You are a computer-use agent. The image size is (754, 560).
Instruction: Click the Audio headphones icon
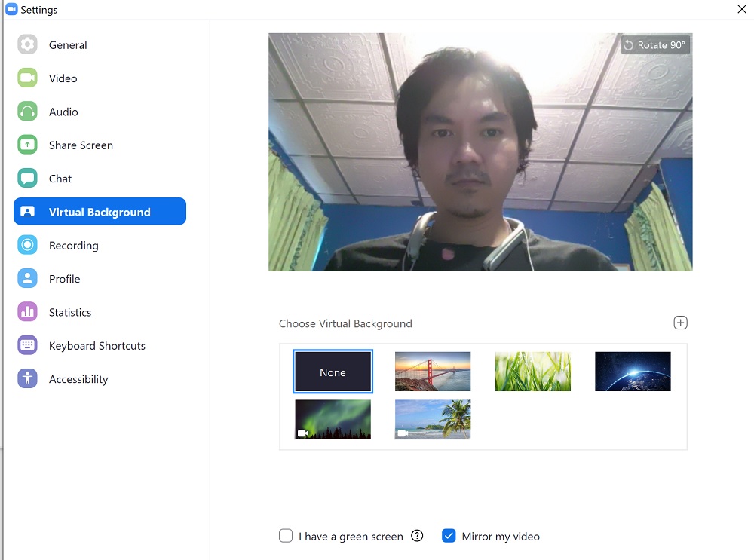click(x=27, y=112)
